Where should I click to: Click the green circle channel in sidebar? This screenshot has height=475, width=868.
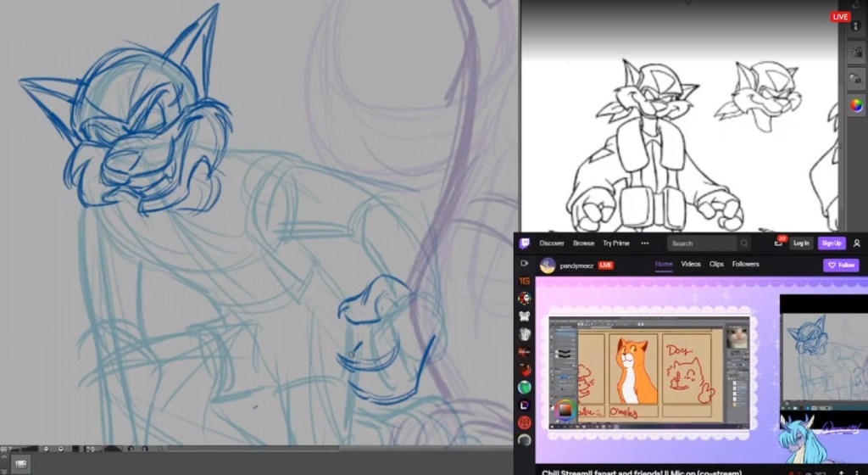point(525,387)
